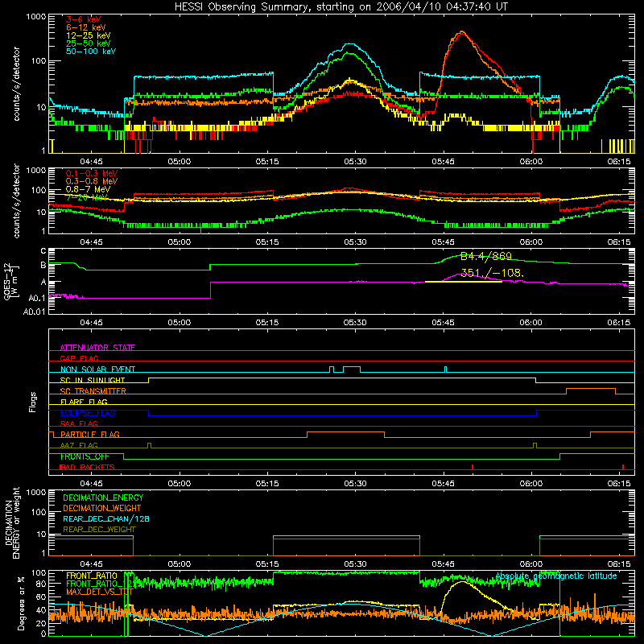Click the first NON_SOLAR_EVENT pulse near 05:26
644x644 pixels.
tap(332, 369)
